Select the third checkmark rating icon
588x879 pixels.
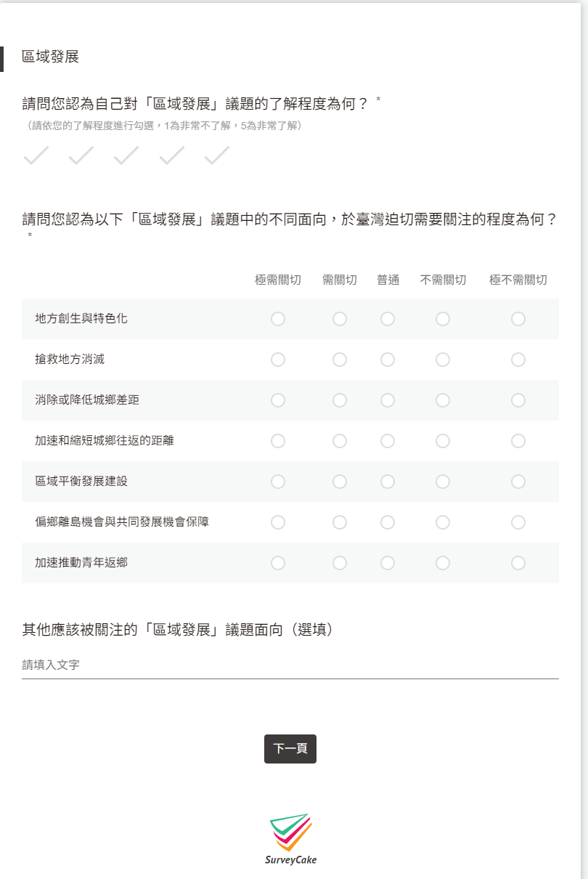click(x=126, y=155)
